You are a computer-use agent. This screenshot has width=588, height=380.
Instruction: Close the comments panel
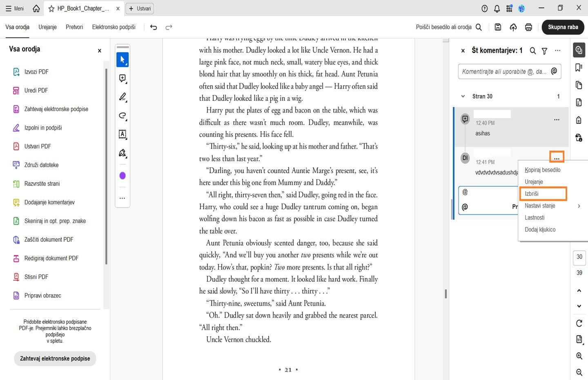coord(463,51)
